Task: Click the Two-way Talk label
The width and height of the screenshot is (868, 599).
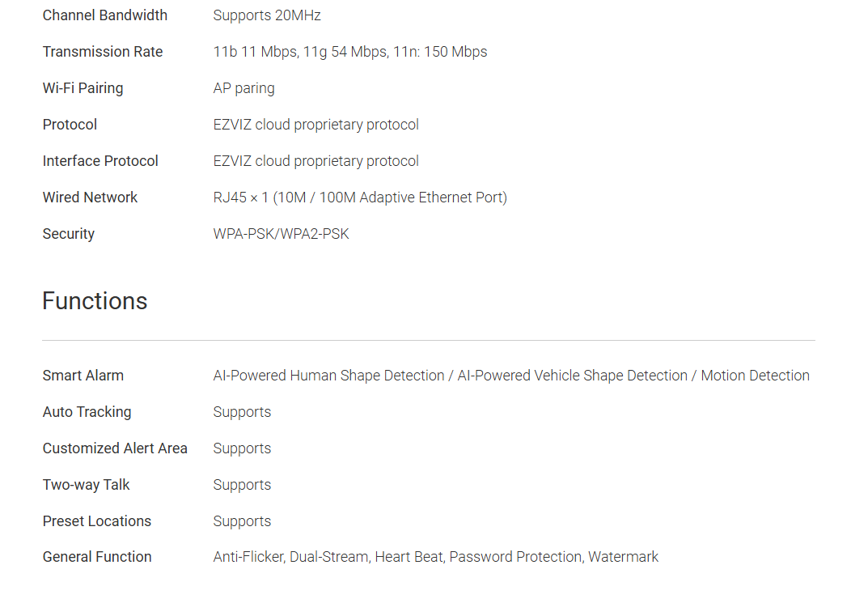Action: [86, 485]
